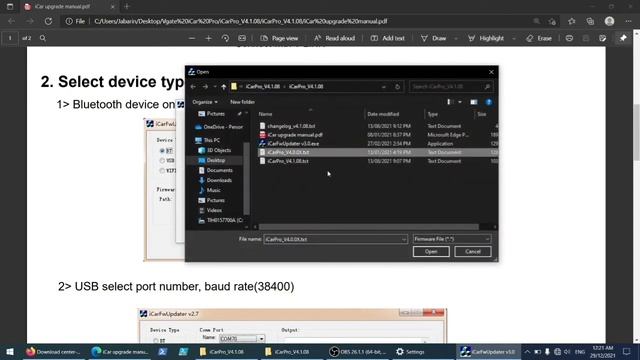Open the Firmware File type filter dropdown

451,239
